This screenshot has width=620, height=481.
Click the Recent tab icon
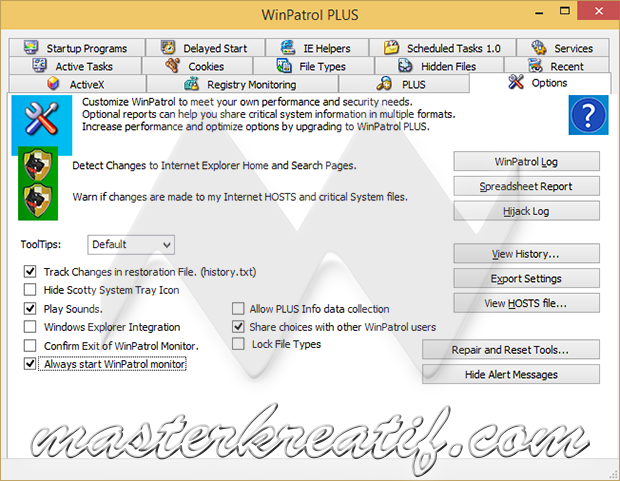click(535, 65)
